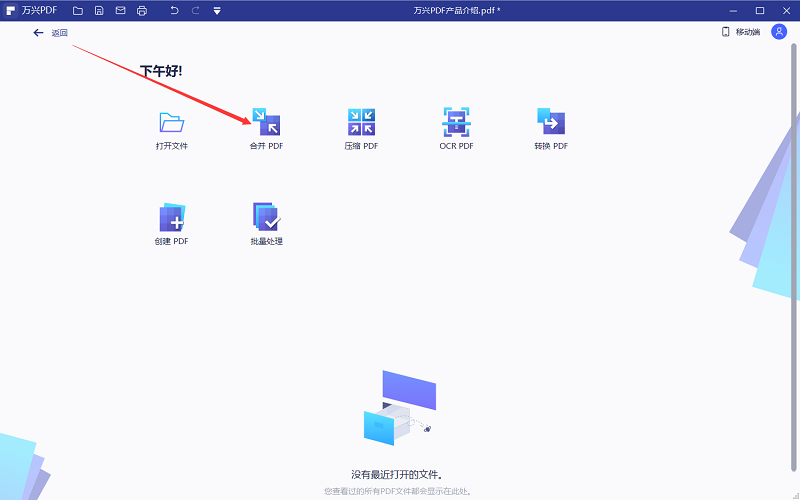Open the 移动端 mobile option
800x500 pixels.
click(x=741, y=32)
